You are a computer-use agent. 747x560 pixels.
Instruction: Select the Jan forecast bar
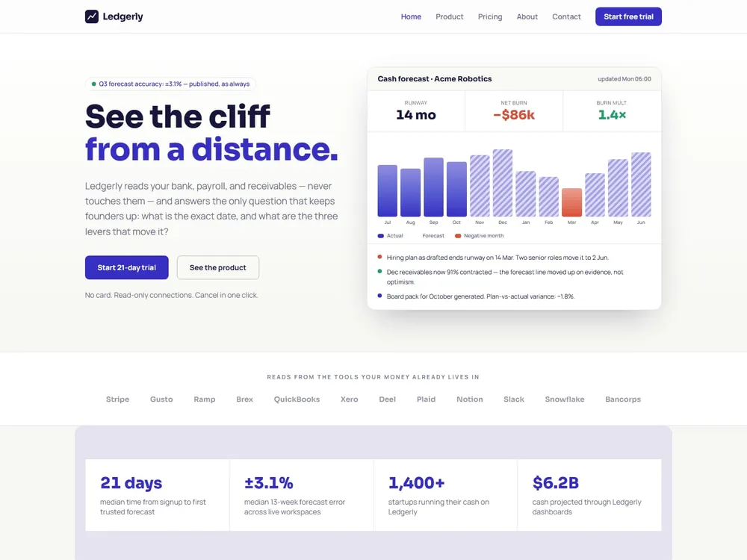coord(525,194)
